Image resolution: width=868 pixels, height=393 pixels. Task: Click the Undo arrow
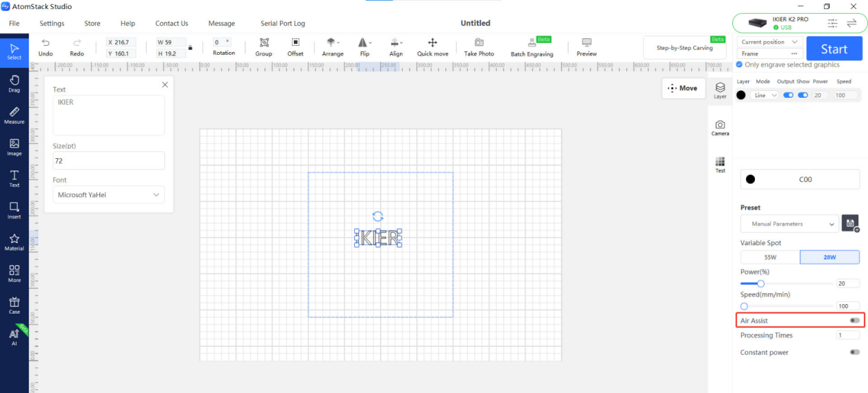click(46, 42)
